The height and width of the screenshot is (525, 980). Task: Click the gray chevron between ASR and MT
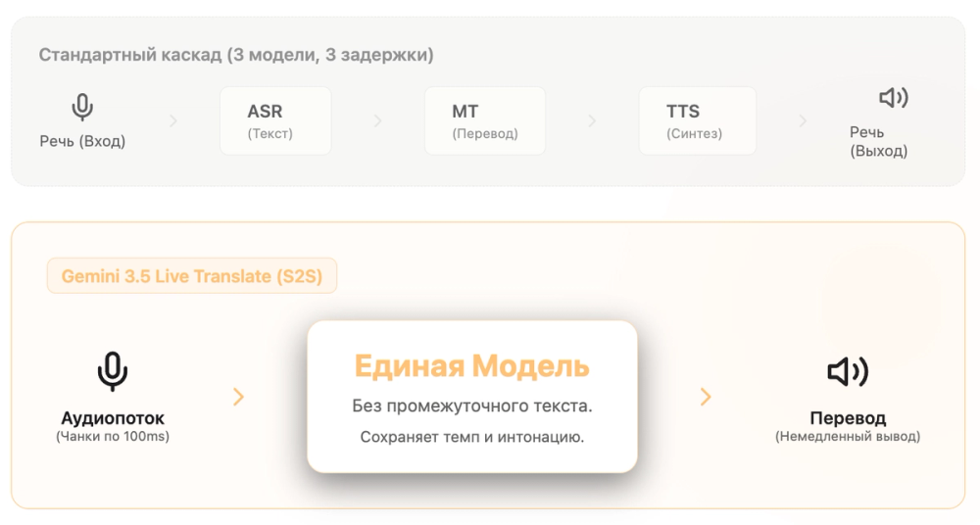point(377,120)
